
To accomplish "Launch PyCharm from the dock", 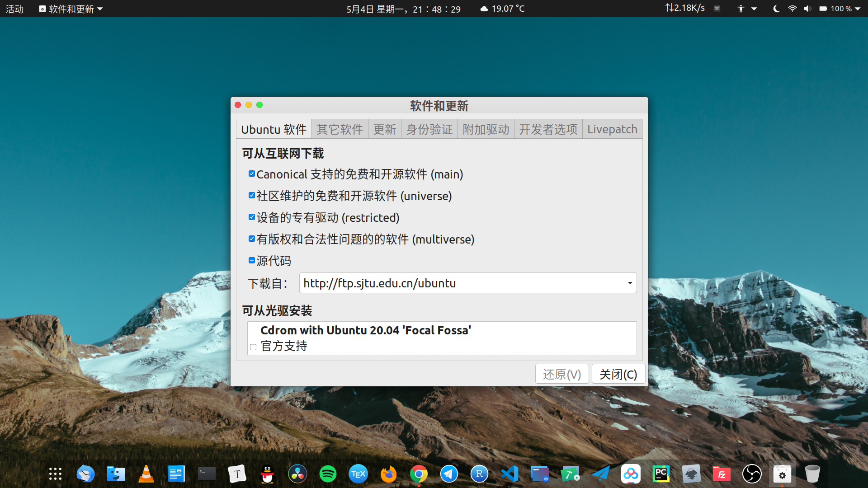I will (661, 474).
